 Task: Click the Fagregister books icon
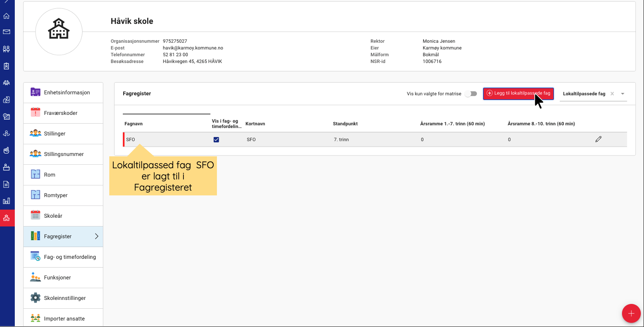[x=35, y=236]
